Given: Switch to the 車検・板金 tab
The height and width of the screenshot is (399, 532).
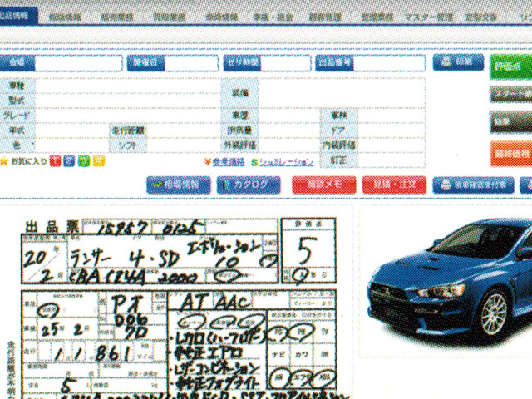Looking at the screenshot, I should 273,17.
